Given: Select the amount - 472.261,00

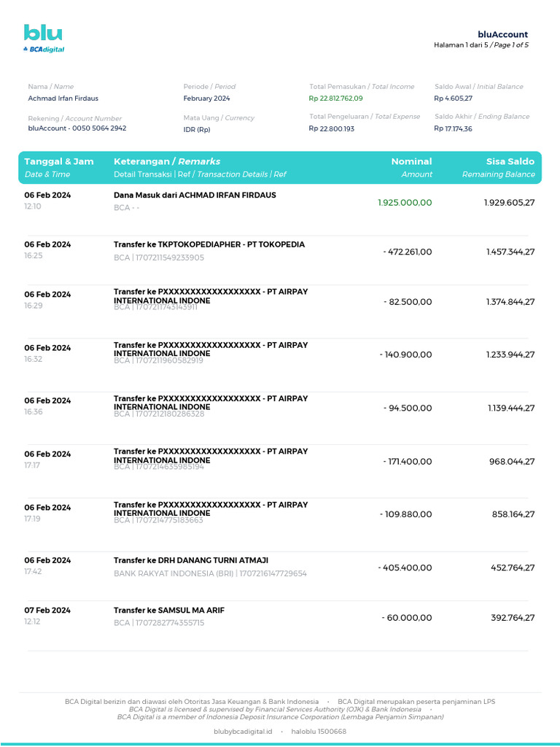Looking at the screenshot, I should (x=408, y=252).
